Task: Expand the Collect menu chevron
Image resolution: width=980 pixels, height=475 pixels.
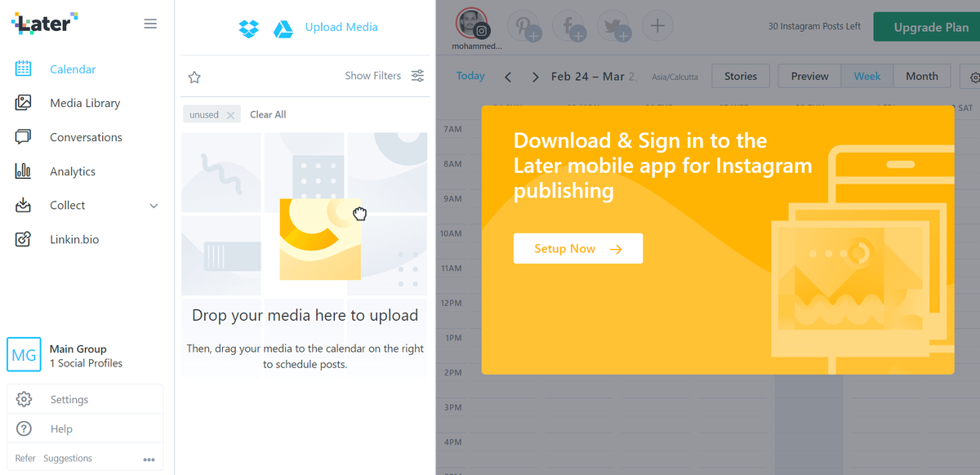Action: (154, 206)
